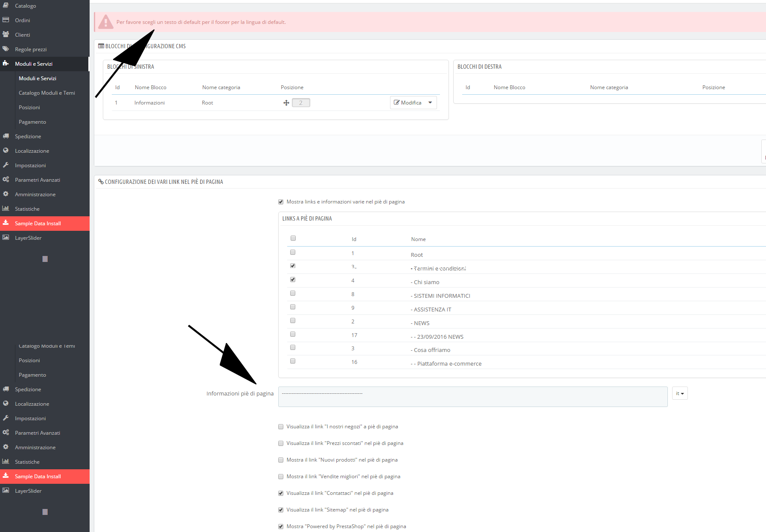Open the 'it' language dropdown
Screen dimensions: 766x532
[x=680, y=393]
